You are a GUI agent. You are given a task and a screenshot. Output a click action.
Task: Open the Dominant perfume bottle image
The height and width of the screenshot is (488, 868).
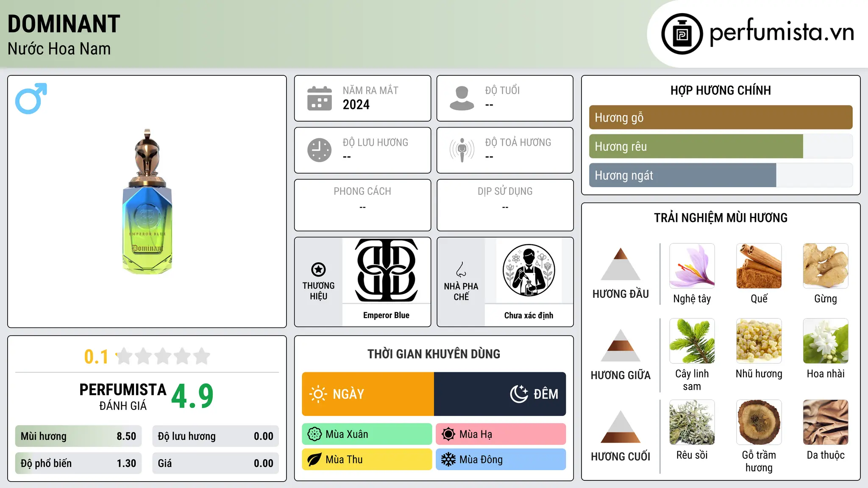click(x=147, y=202)
